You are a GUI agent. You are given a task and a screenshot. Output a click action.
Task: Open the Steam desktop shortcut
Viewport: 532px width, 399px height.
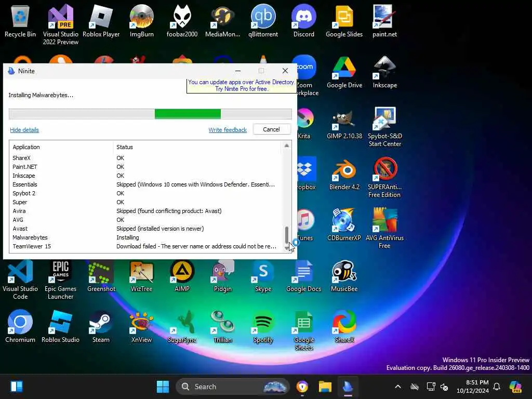coord(101,326)
